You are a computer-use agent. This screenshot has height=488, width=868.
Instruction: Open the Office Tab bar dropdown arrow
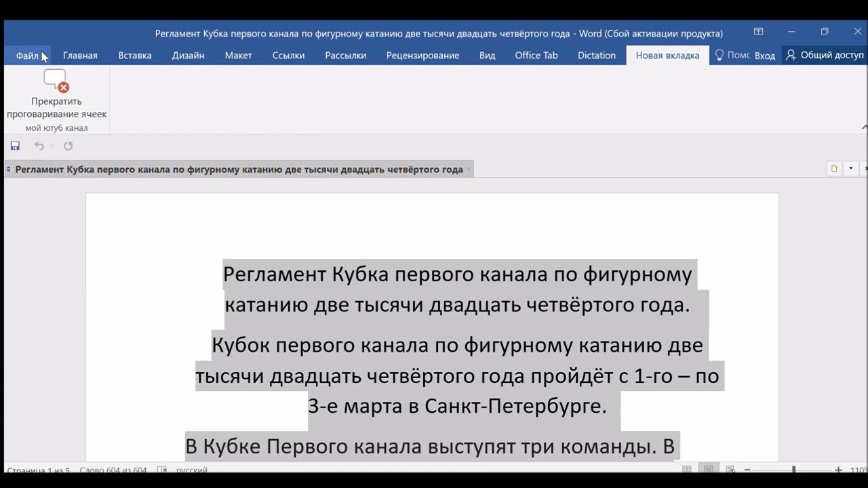coord(850,169)
